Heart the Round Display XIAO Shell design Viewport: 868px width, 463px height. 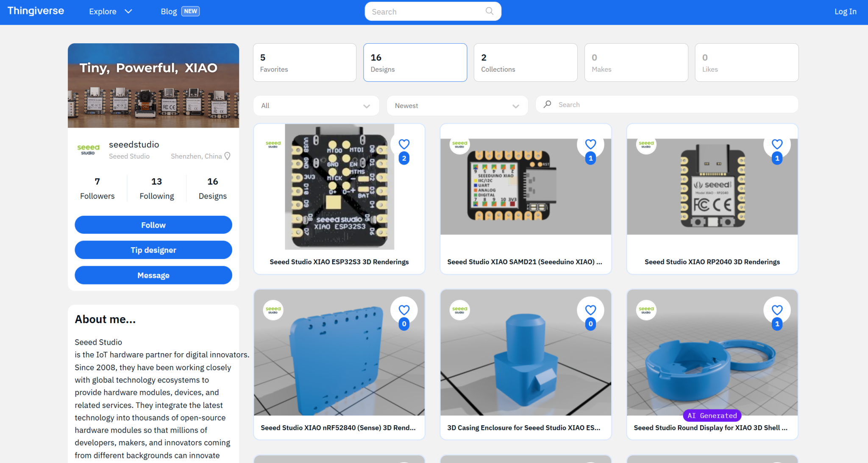coord(777,310)
